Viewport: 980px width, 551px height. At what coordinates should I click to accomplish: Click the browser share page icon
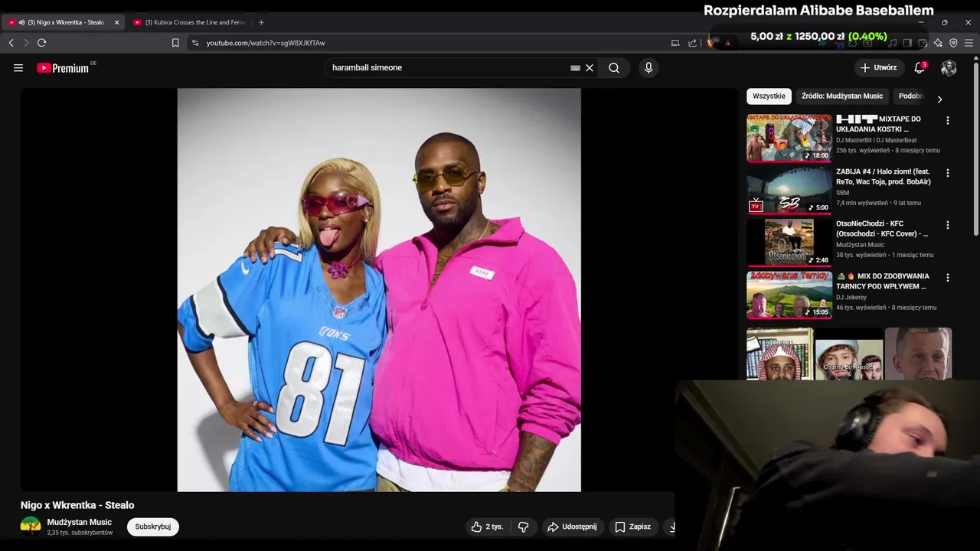[693, 43]
